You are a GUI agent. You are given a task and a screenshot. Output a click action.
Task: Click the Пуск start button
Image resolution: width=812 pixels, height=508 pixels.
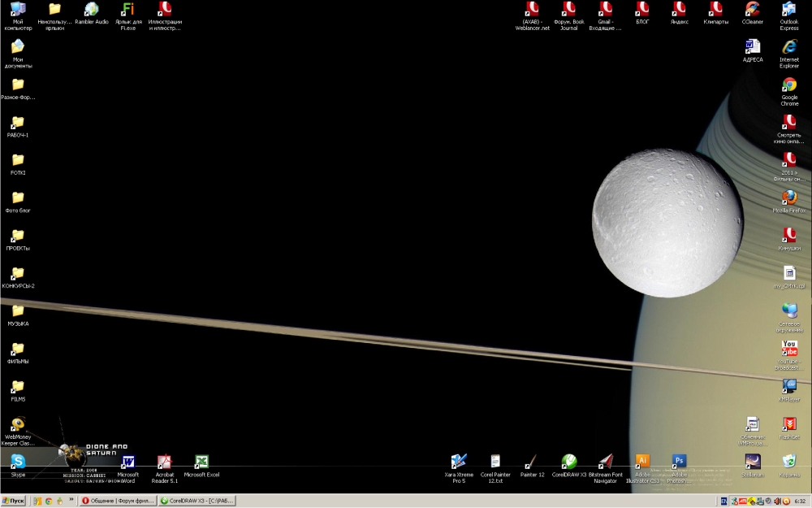point(14,501)
